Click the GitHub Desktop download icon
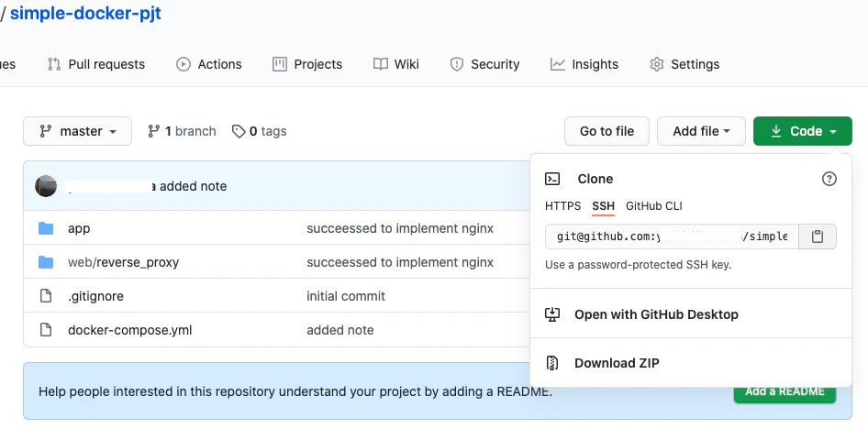The width and height of the screenshot is (868, 429). pyautogui.click(x=552, y=314)
